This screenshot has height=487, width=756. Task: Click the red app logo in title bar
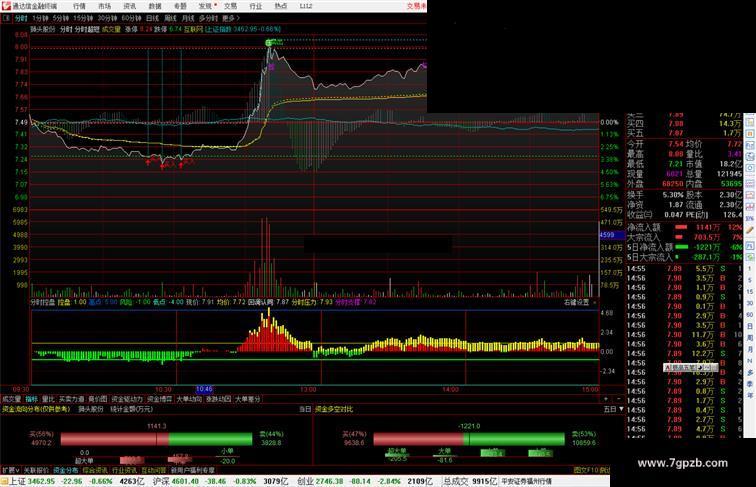(x=5, y=6)
